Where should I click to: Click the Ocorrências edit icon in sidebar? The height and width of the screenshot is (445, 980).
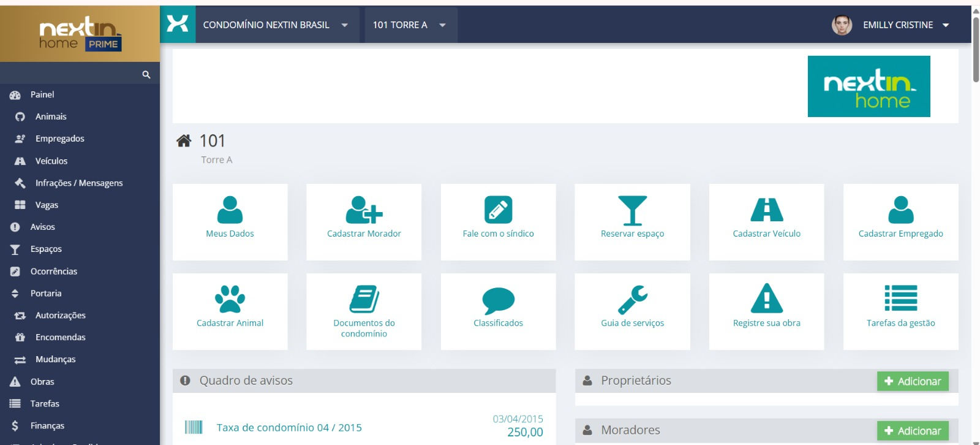(15, 272)
